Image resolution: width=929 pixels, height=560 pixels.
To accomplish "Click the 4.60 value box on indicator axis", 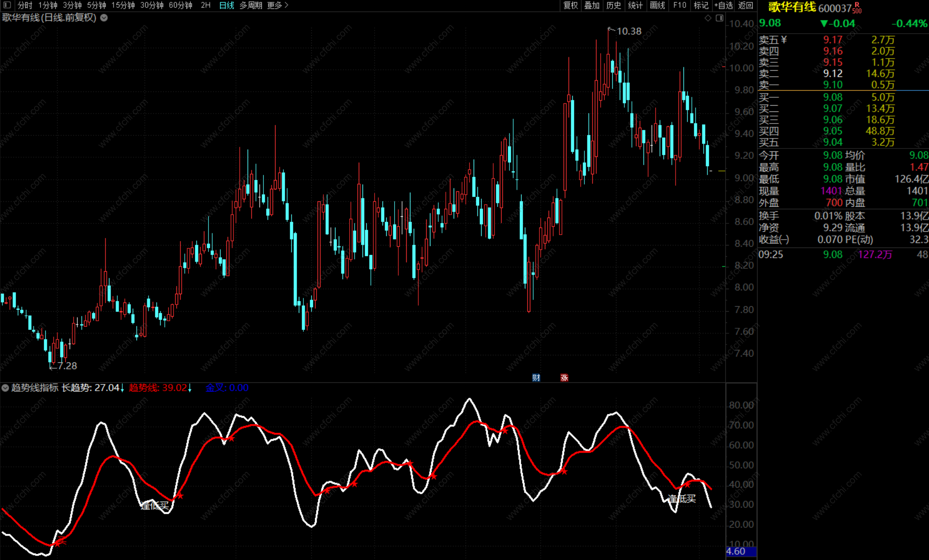I will (x=740, y=551).
